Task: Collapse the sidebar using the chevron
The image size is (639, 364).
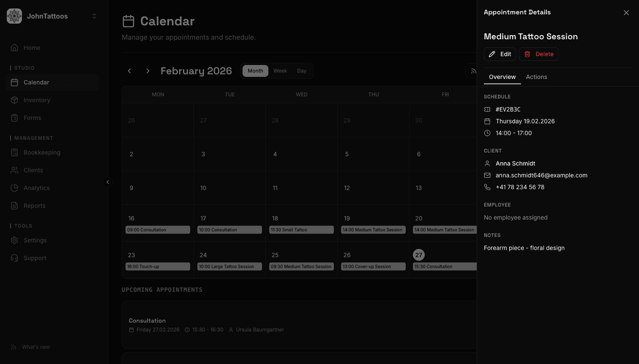Action: [x=108, y=182]
